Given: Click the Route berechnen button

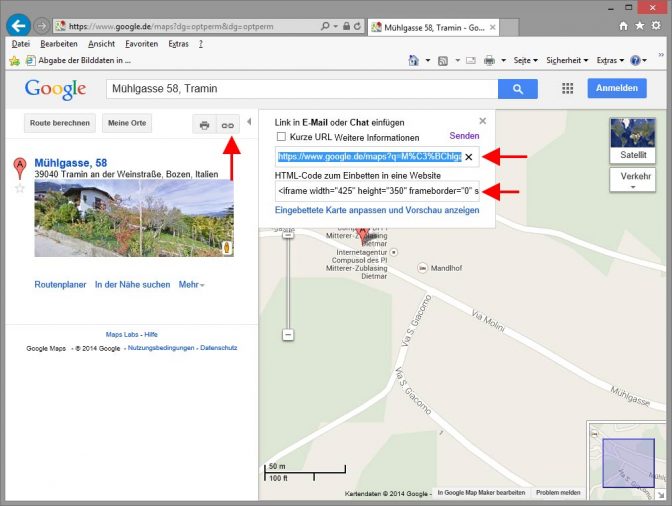Looking at the screenshot, I should 60,123.
